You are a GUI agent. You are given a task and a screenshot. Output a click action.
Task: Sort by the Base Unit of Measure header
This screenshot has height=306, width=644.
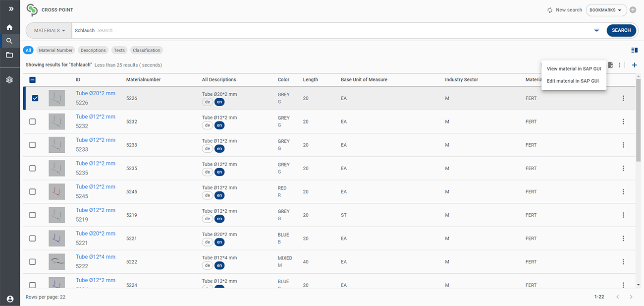coord(364,79)
